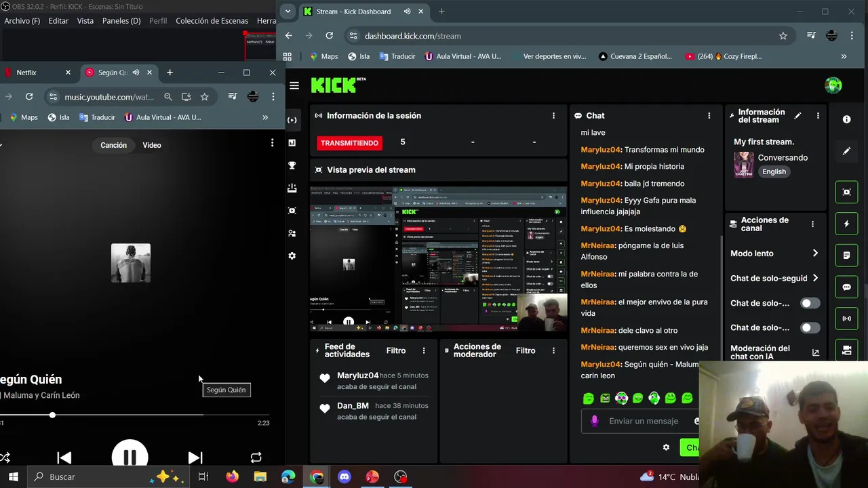868x488 pixels.
Task: Open Firefox from the taskbar
Action: tap(232, 476)
